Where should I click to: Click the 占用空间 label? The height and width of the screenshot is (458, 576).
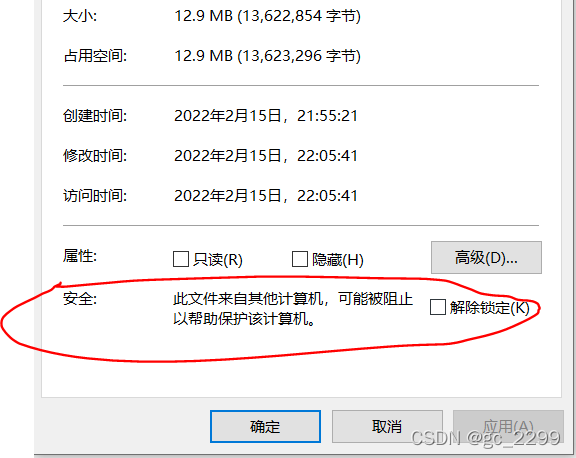point(95,56)
